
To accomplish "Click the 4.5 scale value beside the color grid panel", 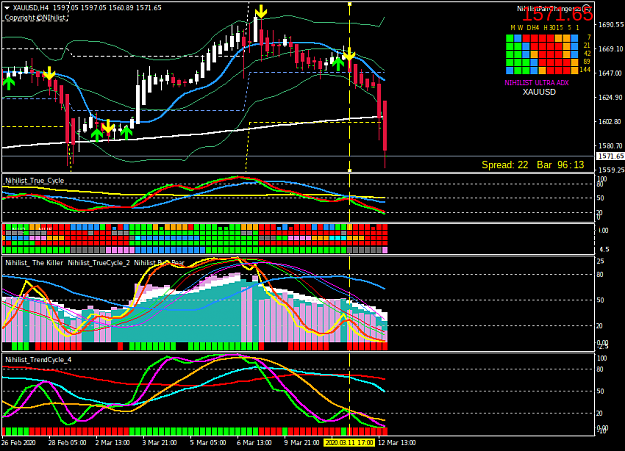I will coord(604,250).
